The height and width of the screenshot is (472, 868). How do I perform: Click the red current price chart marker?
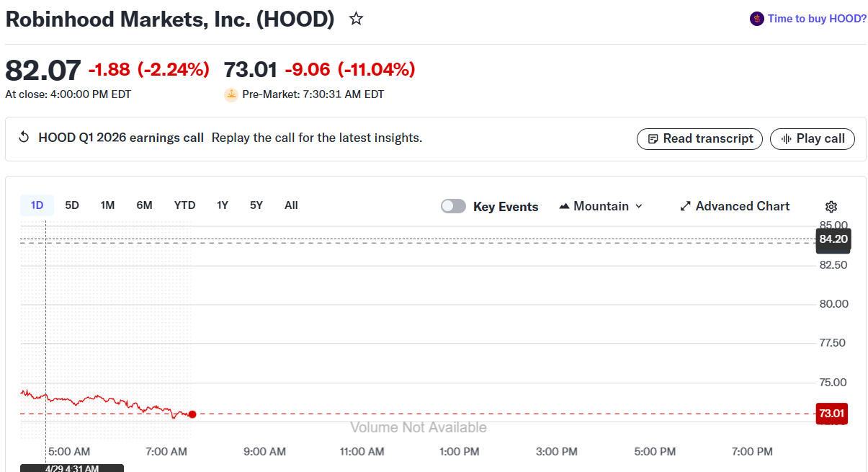tap(192, 414)
